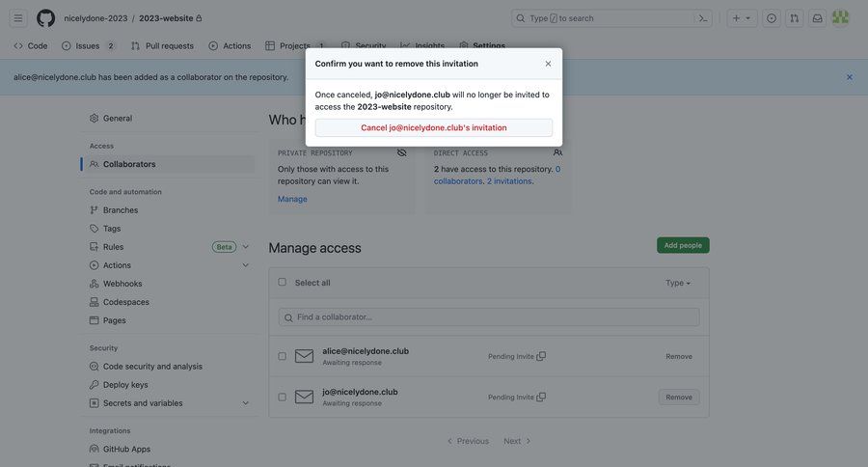Confirm Cancel jo@nicelydone.club's invitation
The width and height of the screenshot is (868, 467).
[433, 127]
